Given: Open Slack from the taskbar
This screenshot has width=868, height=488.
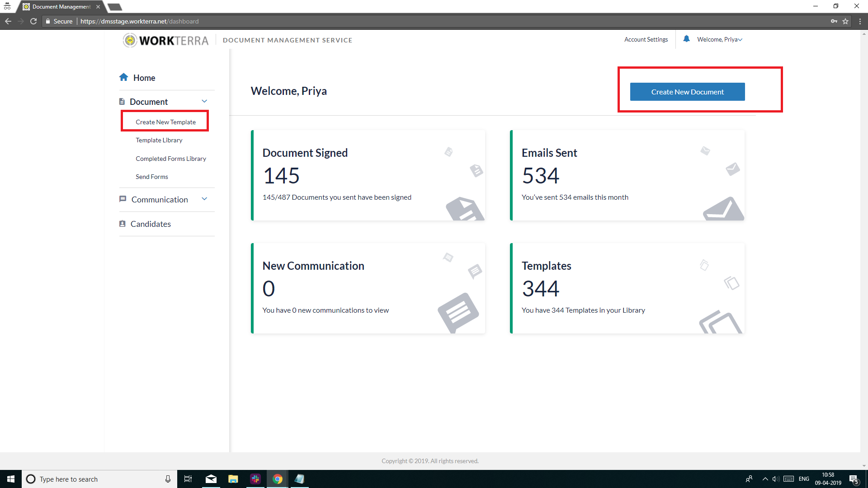Looking at the screenshot, I should (x=255, y=479).
